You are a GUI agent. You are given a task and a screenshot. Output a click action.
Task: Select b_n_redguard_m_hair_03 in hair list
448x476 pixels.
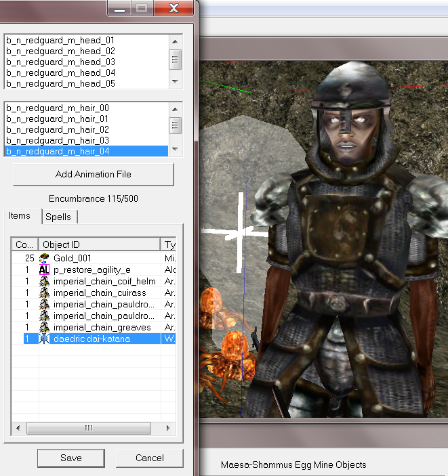(87, 141)
